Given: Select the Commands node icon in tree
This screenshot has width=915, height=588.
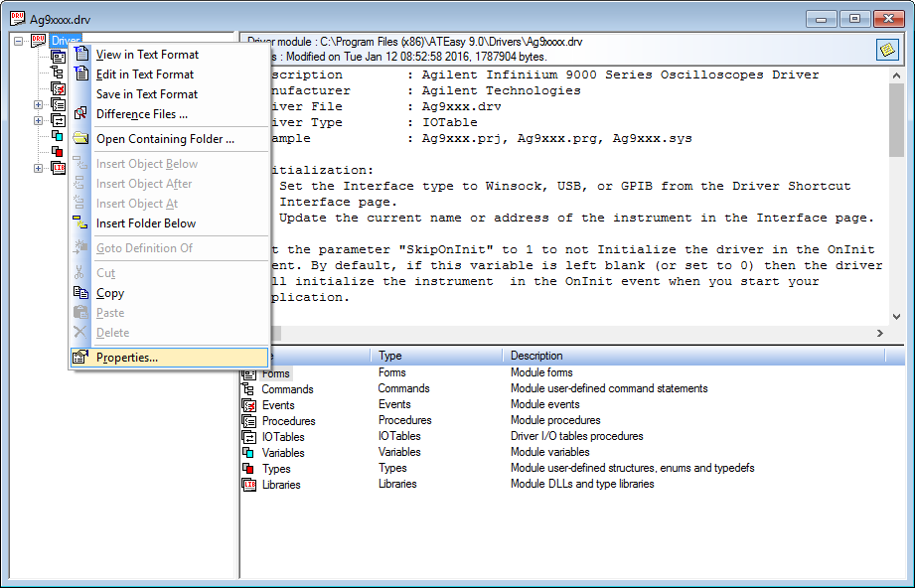Looking at the screenshot, I should tap(58, 73).
